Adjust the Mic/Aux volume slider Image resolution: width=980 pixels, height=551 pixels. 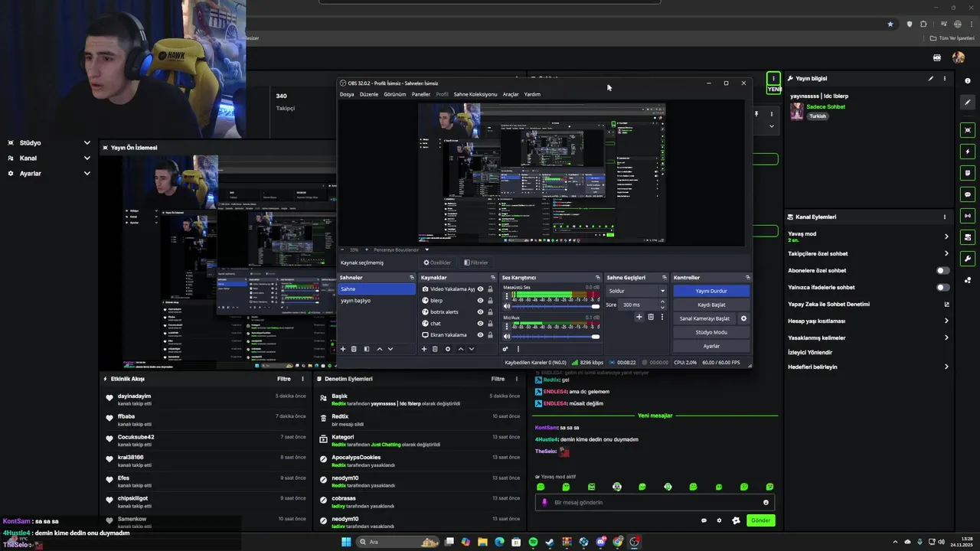point(556,337)
